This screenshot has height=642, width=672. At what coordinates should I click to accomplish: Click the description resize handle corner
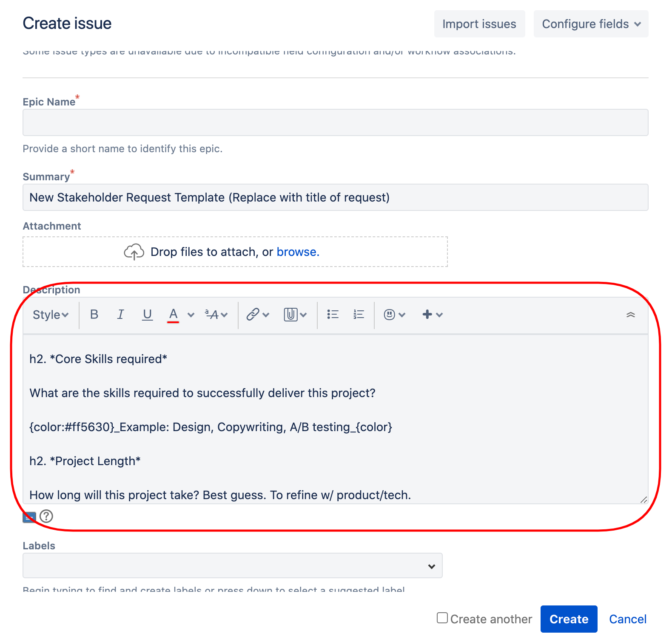(644, 500)
